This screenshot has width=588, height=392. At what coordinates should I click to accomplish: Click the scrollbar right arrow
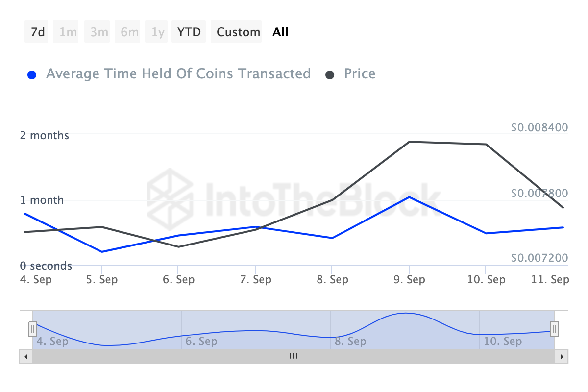562,356
